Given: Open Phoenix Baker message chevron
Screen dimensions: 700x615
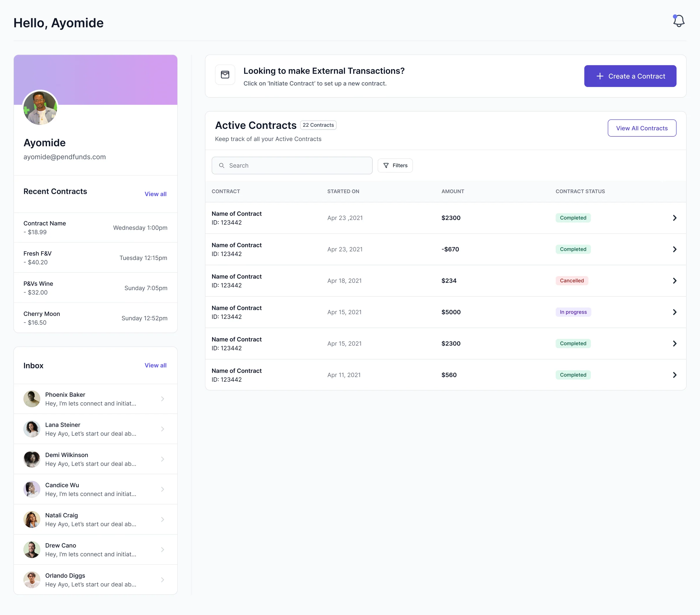Looking at the screenshot, I should coord(163,399).
